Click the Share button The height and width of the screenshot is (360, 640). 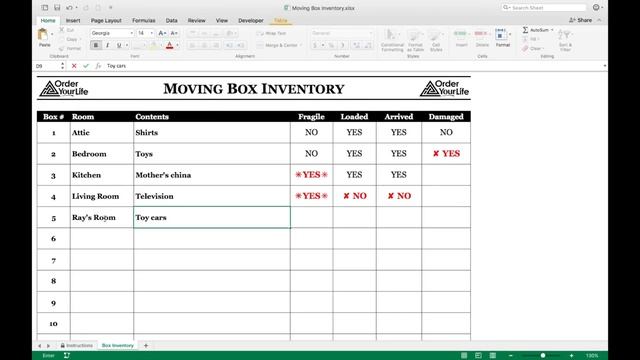[580, 20]
